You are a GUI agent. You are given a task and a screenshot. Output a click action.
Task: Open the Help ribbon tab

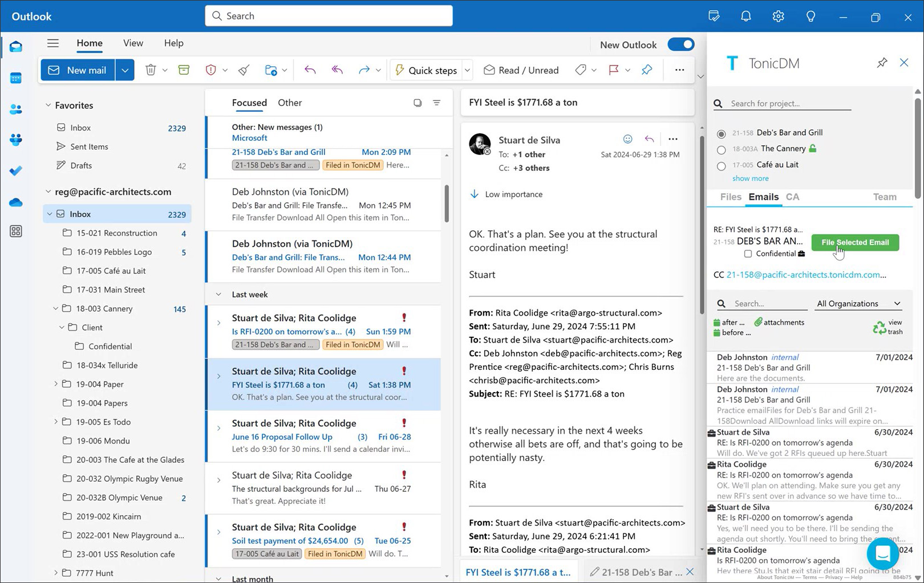pyautogui.click(x=174, y=43)
